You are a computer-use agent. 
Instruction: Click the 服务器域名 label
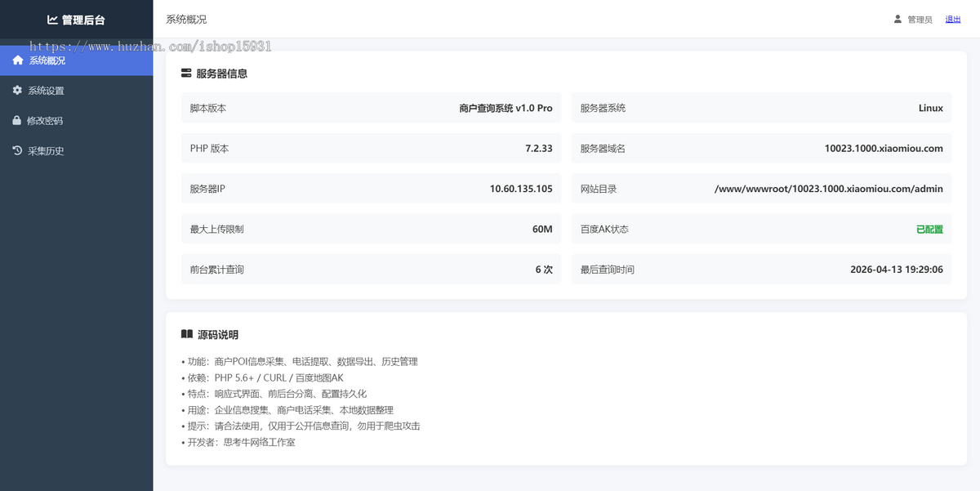603,149
